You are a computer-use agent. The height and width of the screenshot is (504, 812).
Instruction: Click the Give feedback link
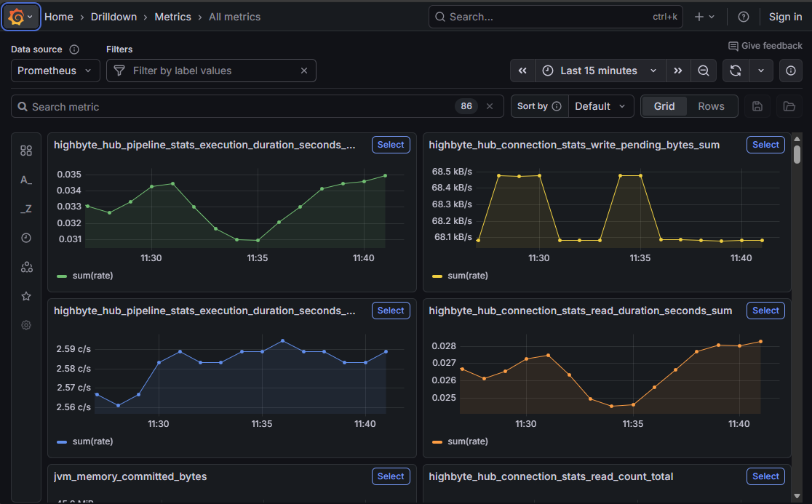coord(765,46)
